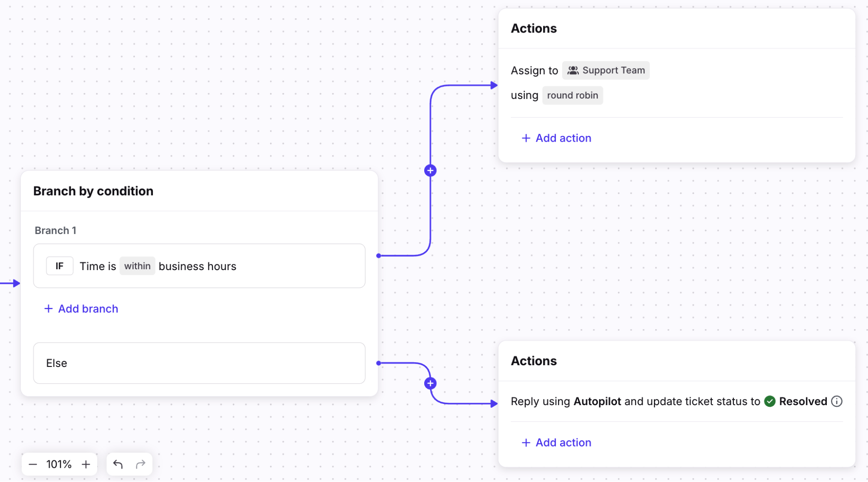Screen dimensions: 868x482
Task: Click the plus node on the upper connector
Action: coord(430,171)
